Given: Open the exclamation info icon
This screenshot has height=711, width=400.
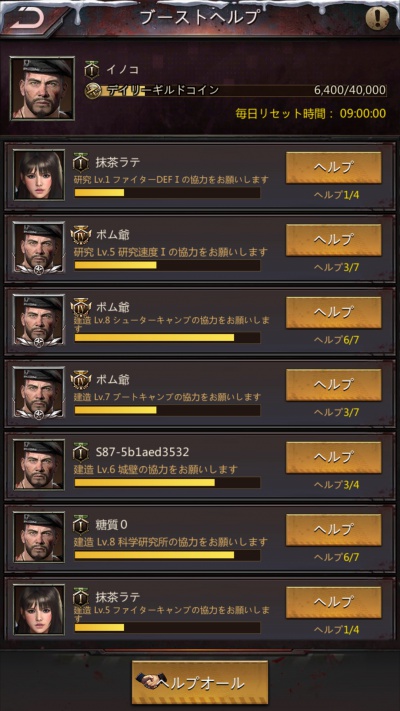Looking at the screenshot, I should pos(377,19).
